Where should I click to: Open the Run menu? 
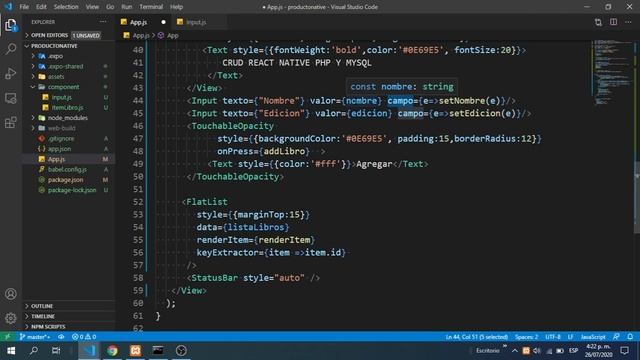point(127,7)
